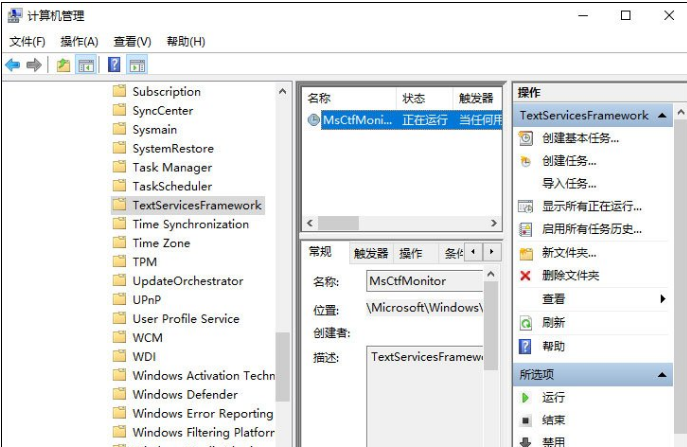Click the black 结束 stop icon
The height and width of the screenshot is (447, 687).
click(x=525, y=421)
